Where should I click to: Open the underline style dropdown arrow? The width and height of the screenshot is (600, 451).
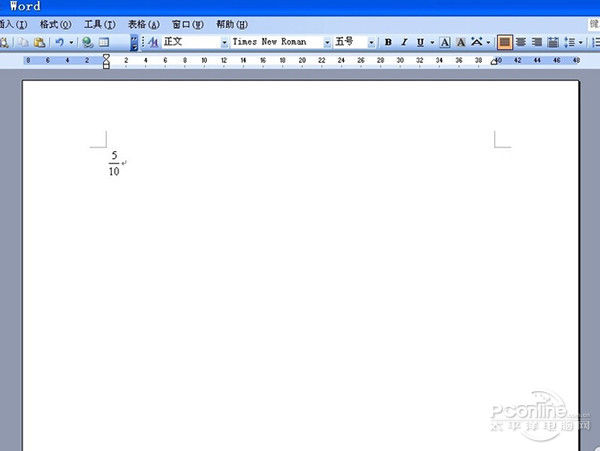(432, 42)
